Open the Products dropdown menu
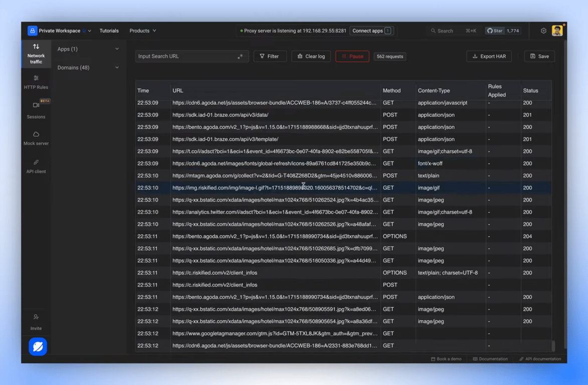Image resolution: width=588 pixels, height=385 pixels. tap(142, 31)
